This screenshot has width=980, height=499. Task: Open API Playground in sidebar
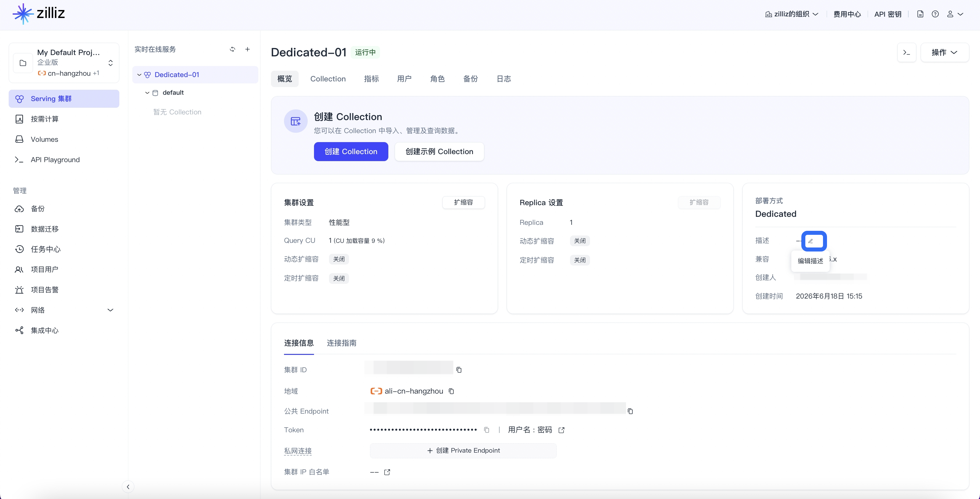click(64, 159)
